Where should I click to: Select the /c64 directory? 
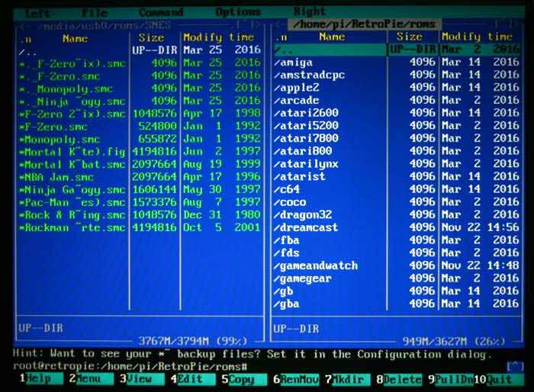397,189
